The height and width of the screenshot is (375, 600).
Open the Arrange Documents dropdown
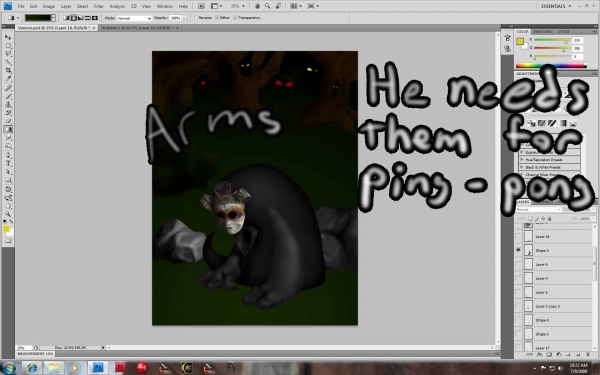click(x=295, y=6)
